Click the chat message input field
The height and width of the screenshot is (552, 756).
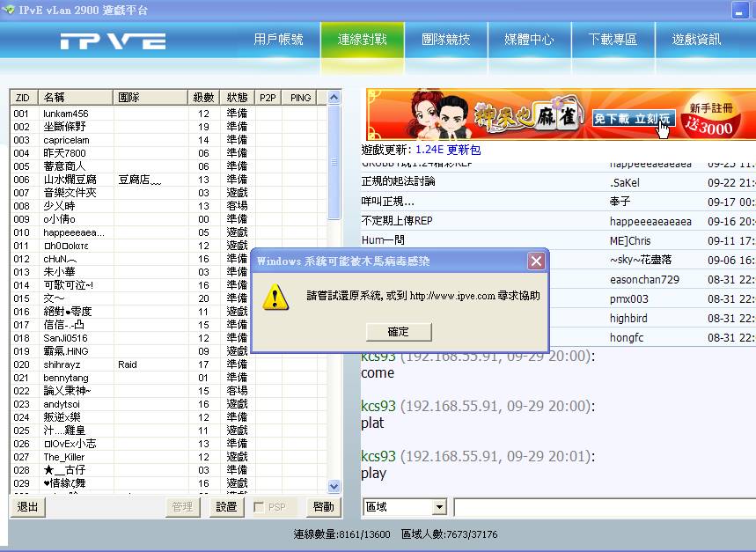[x=605, y=507]
